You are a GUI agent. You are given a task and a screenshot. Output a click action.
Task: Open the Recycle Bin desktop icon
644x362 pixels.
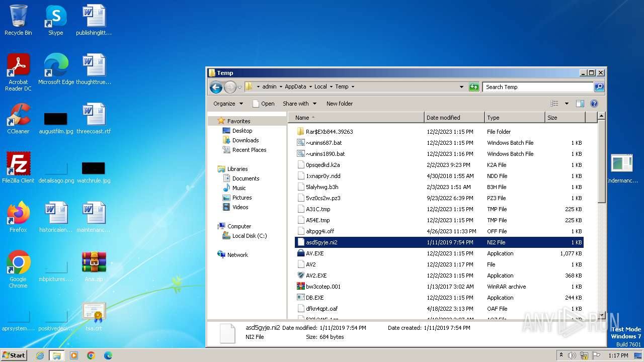tap(18, 20)
